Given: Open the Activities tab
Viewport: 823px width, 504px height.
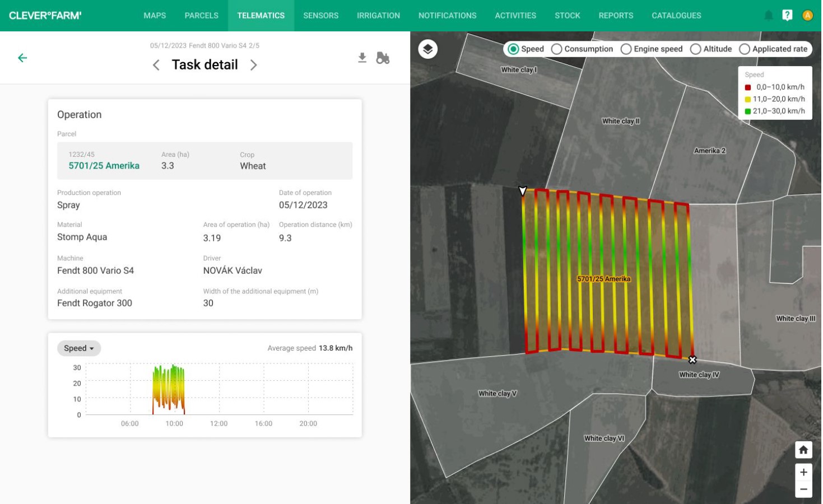Looking at the screenshot, I should (515, 16).
